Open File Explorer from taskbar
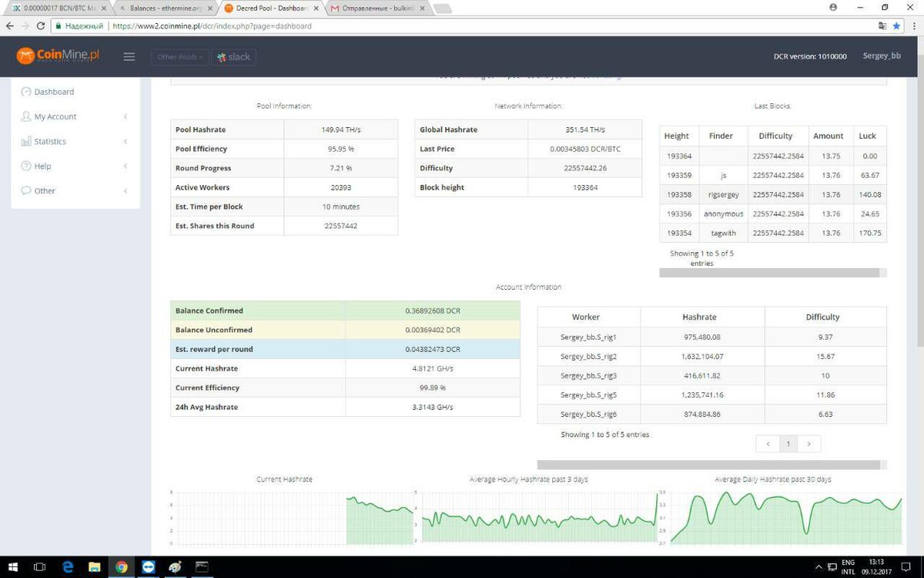Screen dimensions: 924x578 point(95,566)
